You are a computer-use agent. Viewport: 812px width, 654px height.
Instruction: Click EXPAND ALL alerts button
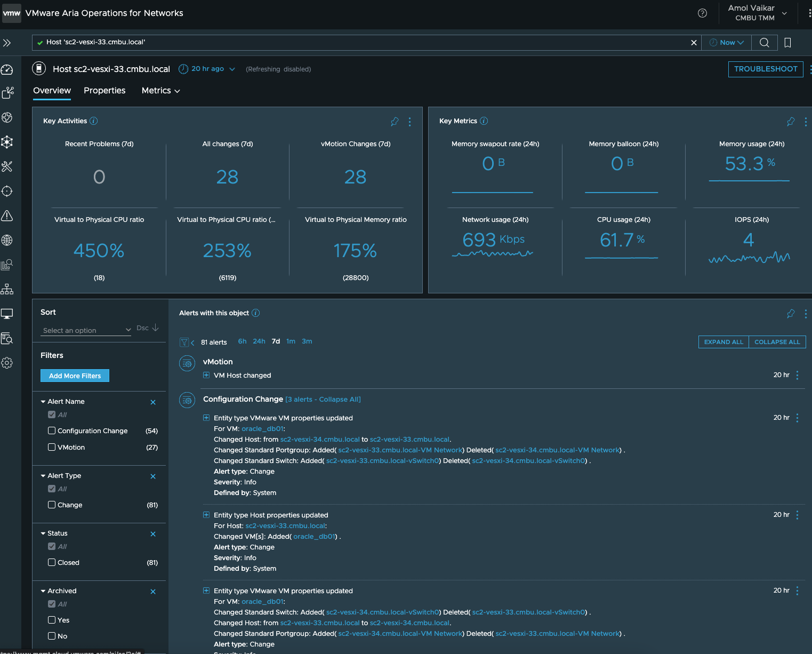tap(723, 342)
